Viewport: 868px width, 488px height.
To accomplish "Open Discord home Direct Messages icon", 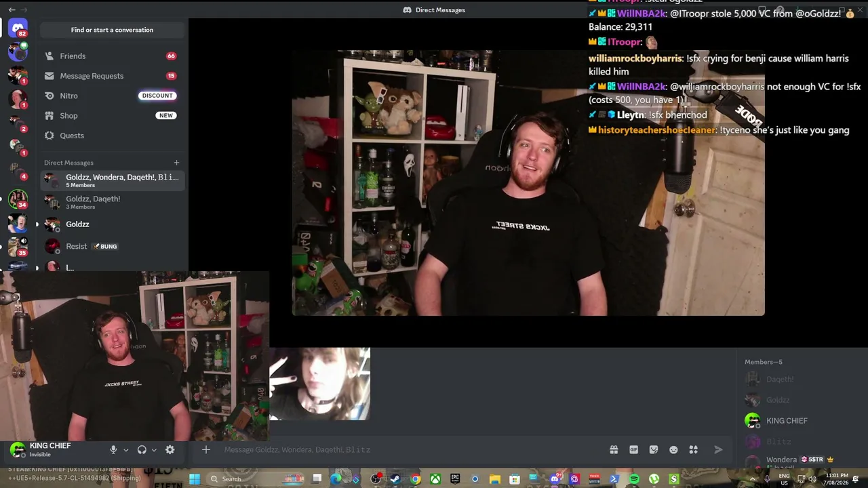I will pyautogui.click(x=18, y=28).
